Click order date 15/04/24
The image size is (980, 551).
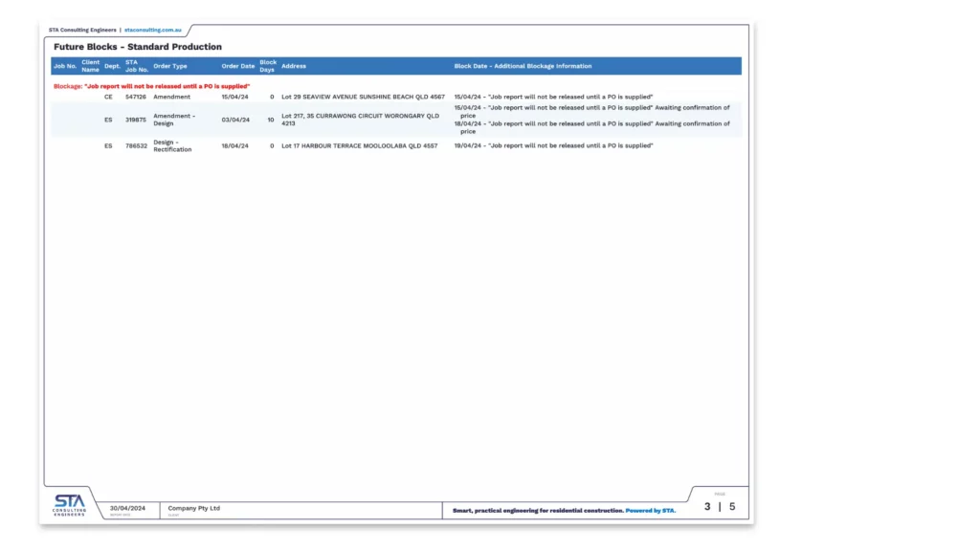[235, 97]
